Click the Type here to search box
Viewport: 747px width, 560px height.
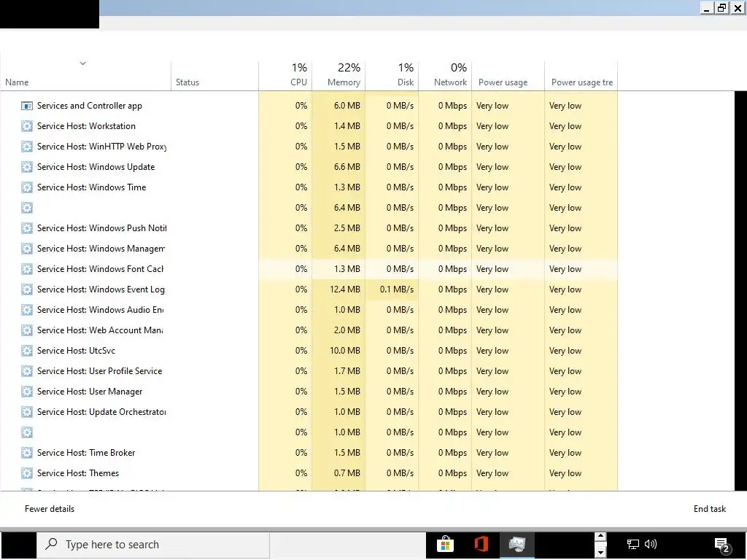[x=153, y=544]
